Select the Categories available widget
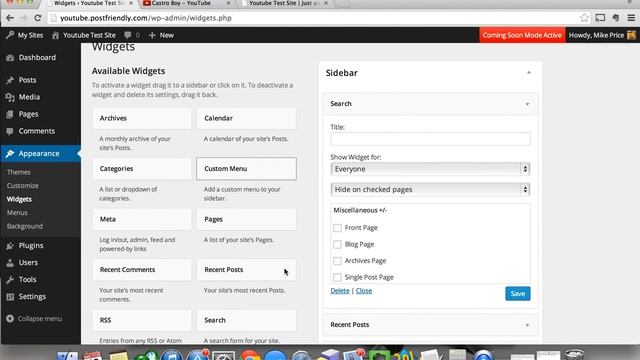Screen dimensions: 640x360 (142, 169)
